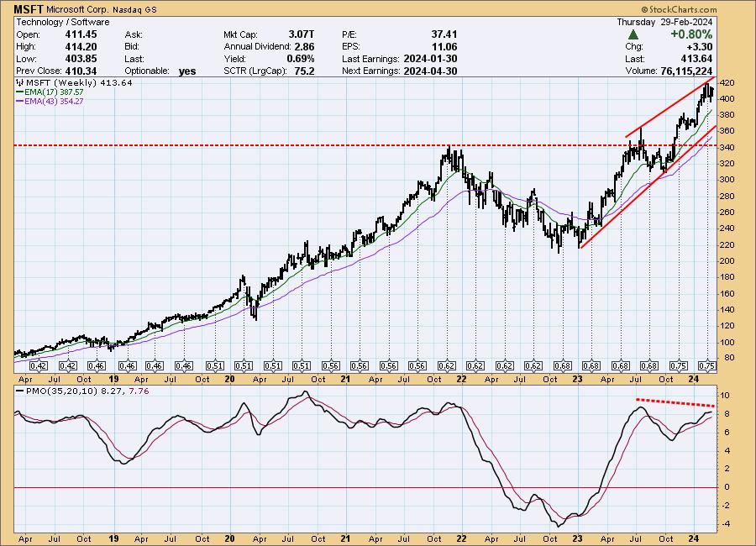Click the price bar icon before MSFT (Weekly)
756x546 pixels.
tap(19, 83)
